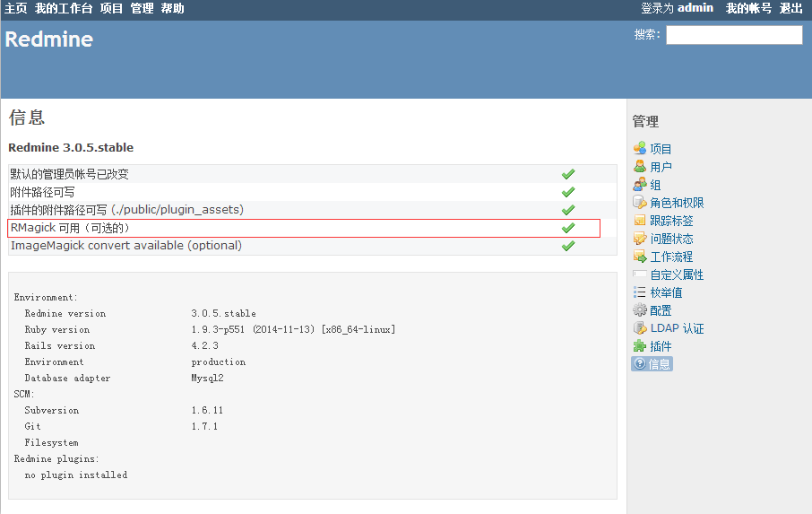Image resolution: width=812 pixels, height=514 pixels.
Task: Click the 枚举值 list icon in the sidebar
Action: tap(640, 292)
